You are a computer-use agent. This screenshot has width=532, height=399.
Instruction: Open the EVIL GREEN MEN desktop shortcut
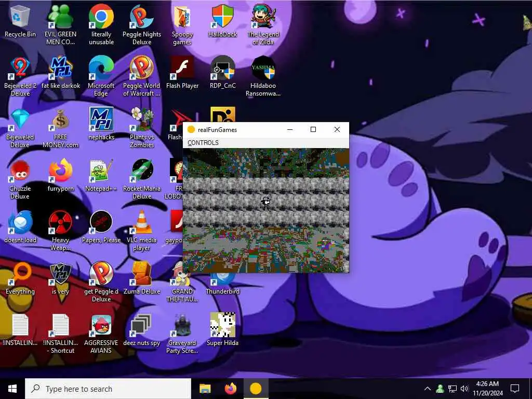(x=60, y=24)
